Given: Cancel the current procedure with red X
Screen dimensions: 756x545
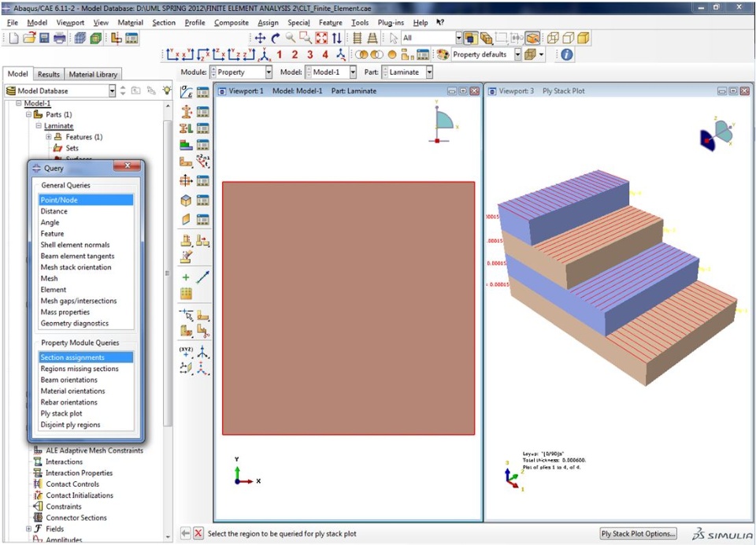Looking at the screenshot, I should [198, 533].
